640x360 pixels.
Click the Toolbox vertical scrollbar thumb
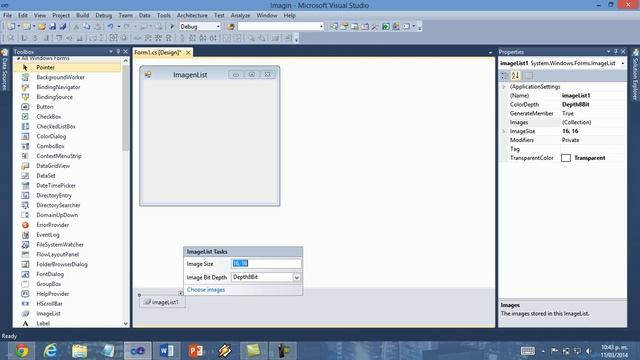(x=126, y=107)
